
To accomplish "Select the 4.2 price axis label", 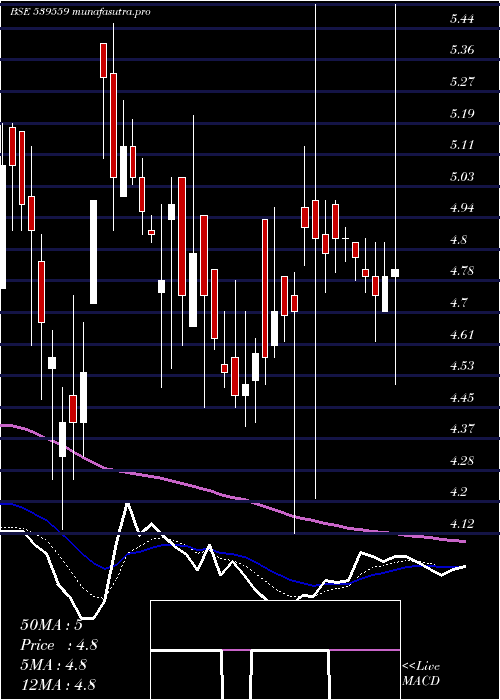I will pos(459,492).
